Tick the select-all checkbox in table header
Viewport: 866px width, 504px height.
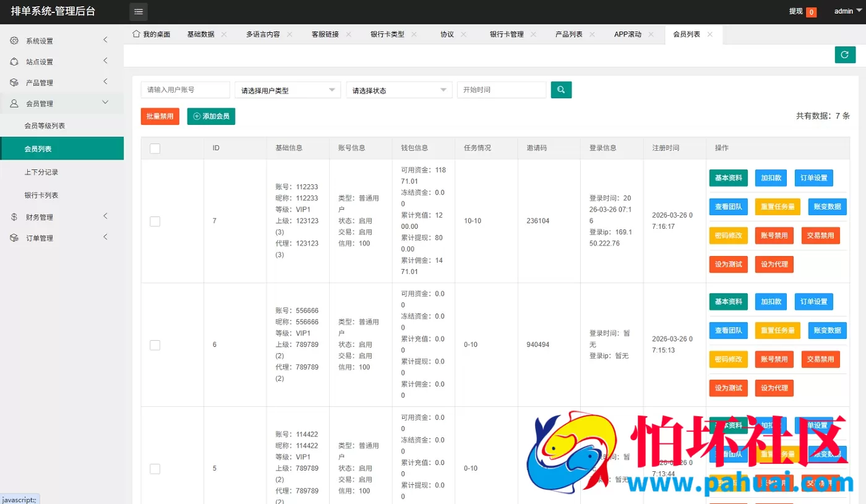click(155, 148)
